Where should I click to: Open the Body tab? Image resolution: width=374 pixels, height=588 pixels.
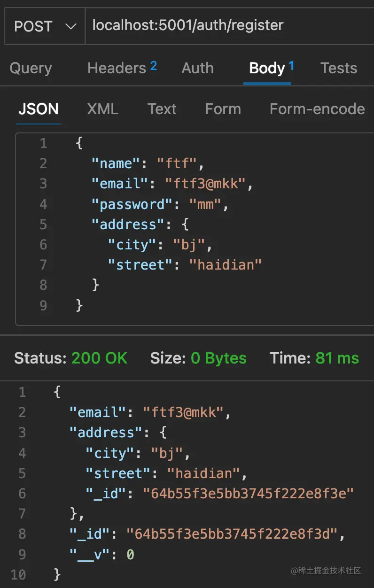point(268,68)
